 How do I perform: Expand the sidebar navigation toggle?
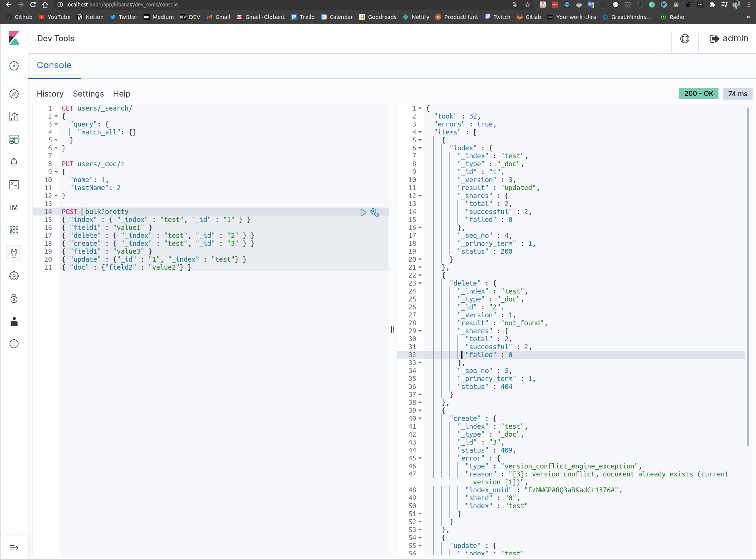coord(14,548)
